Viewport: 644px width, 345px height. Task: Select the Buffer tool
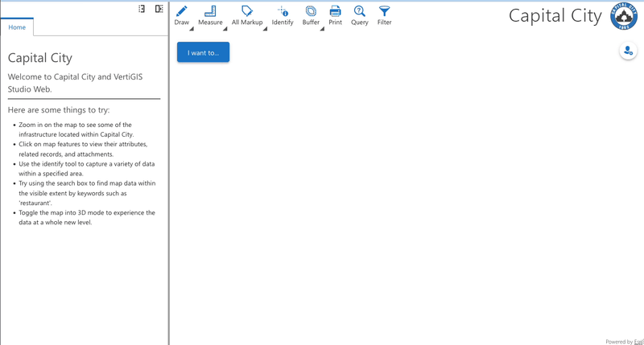[x=311, y=16]
